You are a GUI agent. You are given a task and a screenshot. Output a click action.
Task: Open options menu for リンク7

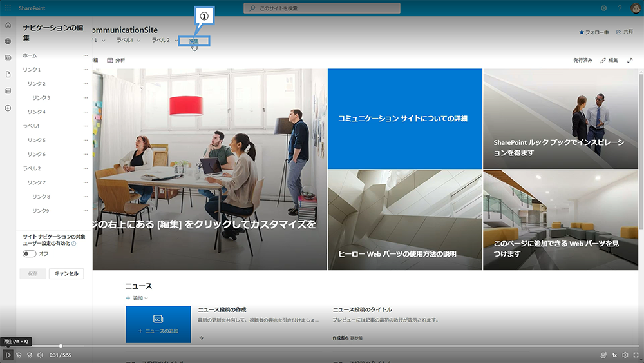click(86, 182)
